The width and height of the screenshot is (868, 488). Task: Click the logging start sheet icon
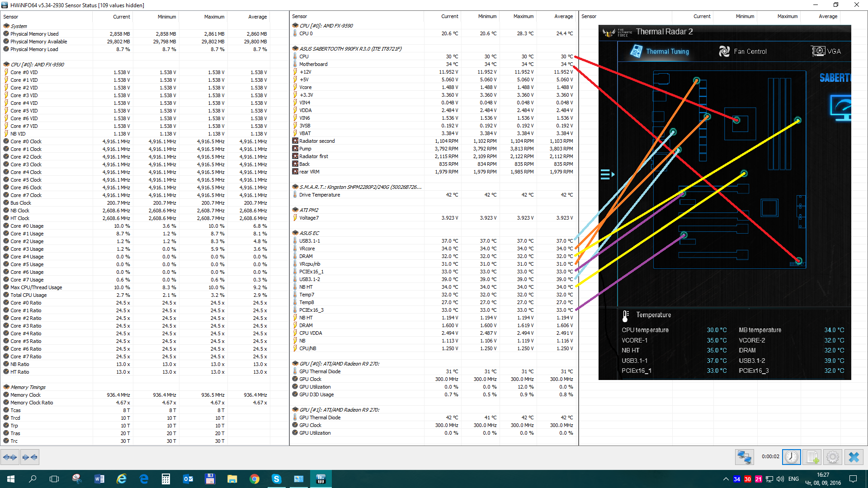pyautogui.click(x=812, y=457)
